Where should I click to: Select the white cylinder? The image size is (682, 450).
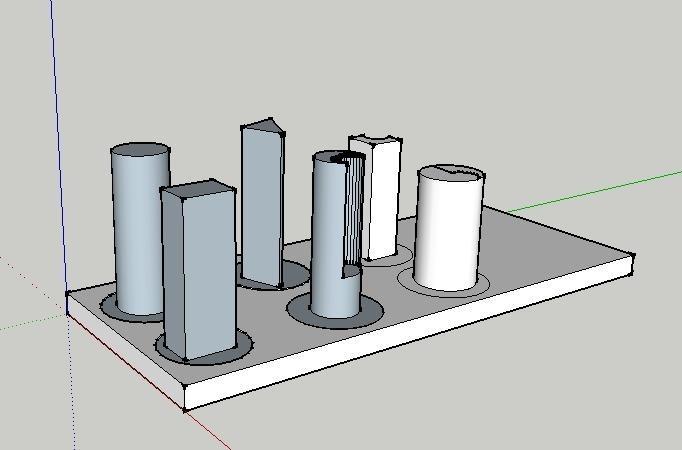click(449, 230)
